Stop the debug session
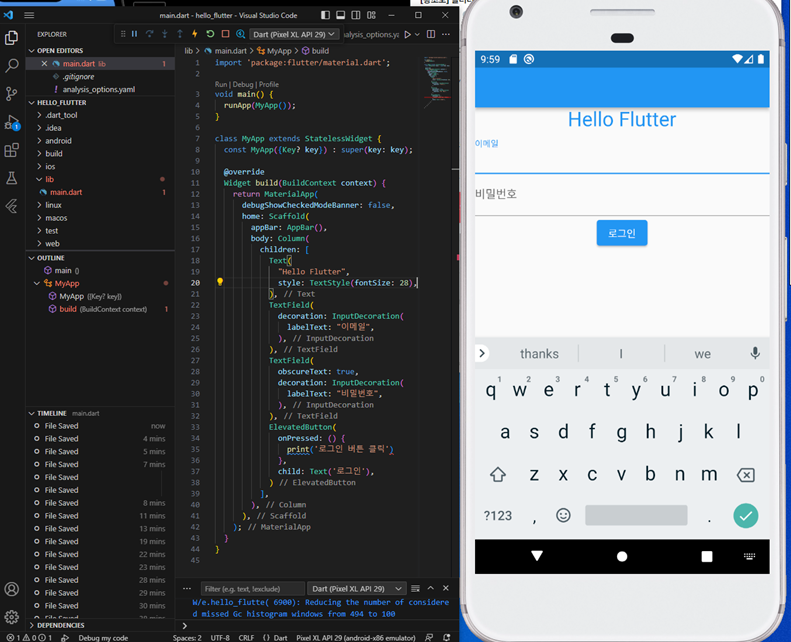The width and height of the screenshot is (791, 642). (225, 34)
